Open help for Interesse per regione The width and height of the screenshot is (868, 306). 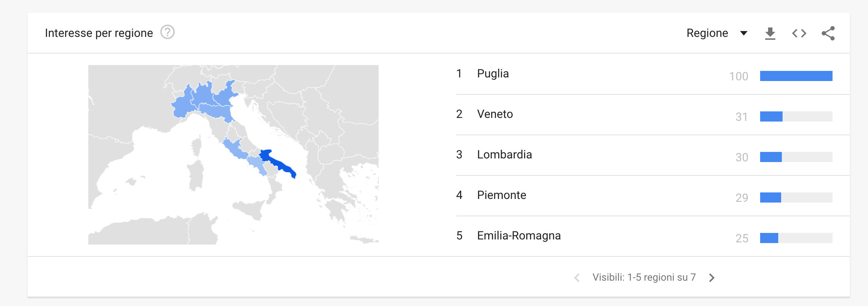[x=168, y=33]
